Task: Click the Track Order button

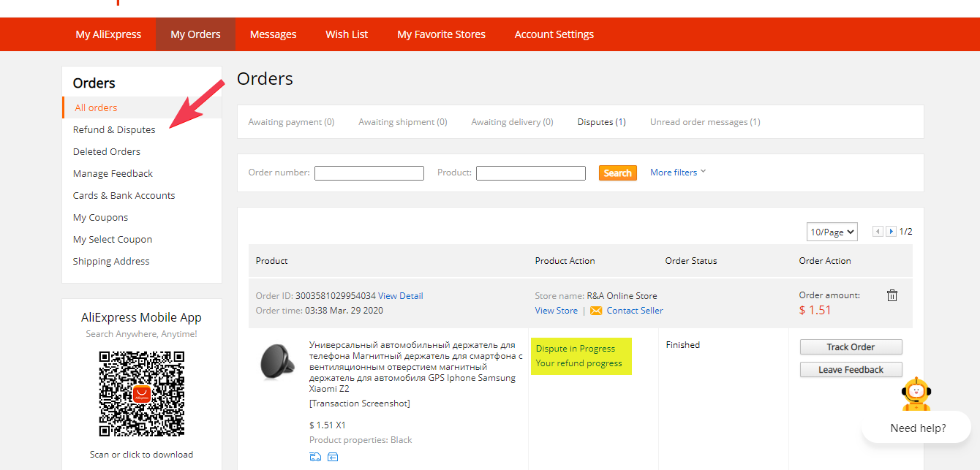Action: click(851, 347)
